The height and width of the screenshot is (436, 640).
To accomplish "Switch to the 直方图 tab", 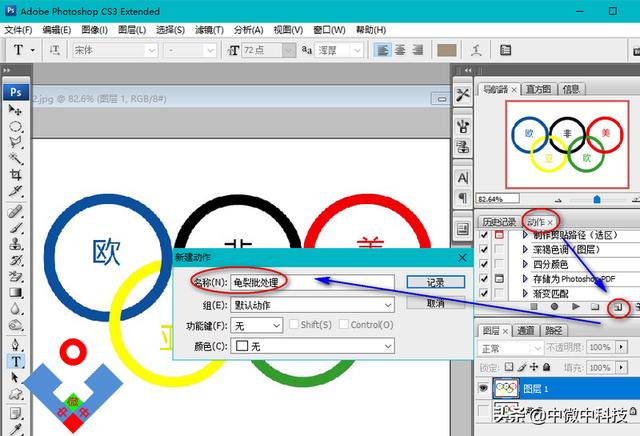I will 538,89.
